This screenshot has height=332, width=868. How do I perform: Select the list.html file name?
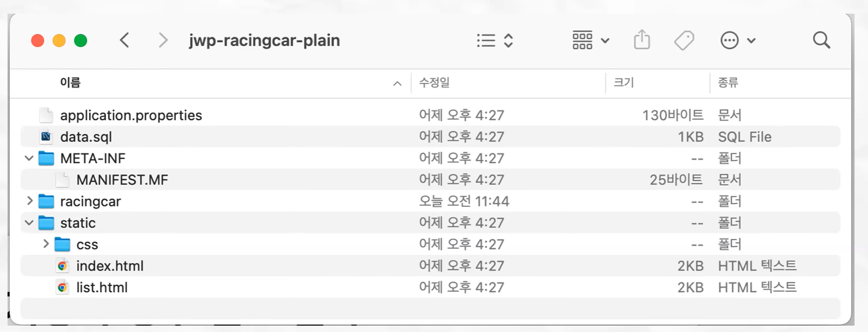(x=102, y=287)
